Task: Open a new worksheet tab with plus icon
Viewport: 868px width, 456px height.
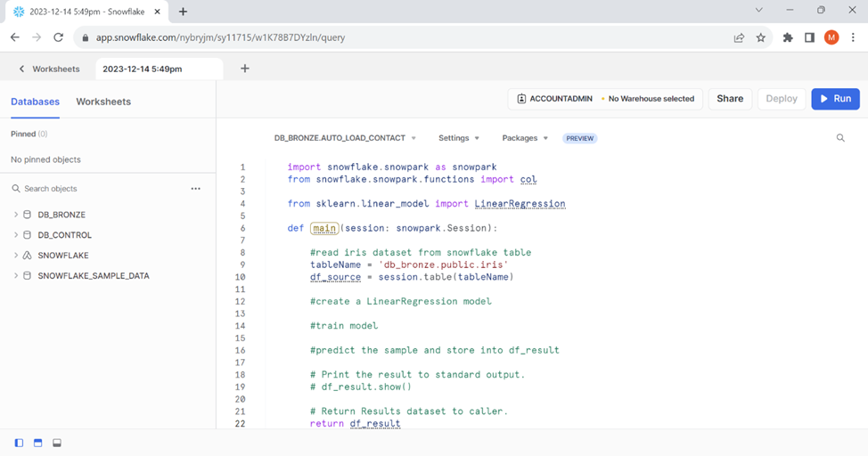Action: 245,69
